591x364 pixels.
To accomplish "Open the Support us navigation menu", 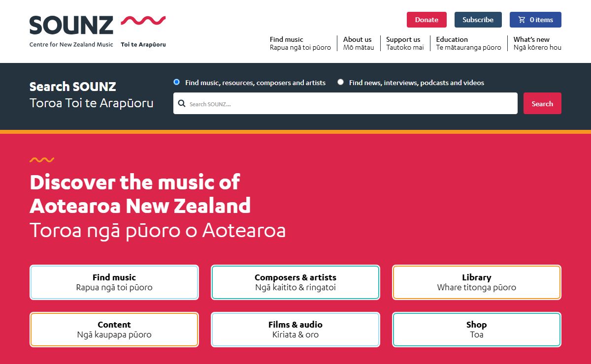I will pos(405,43).
